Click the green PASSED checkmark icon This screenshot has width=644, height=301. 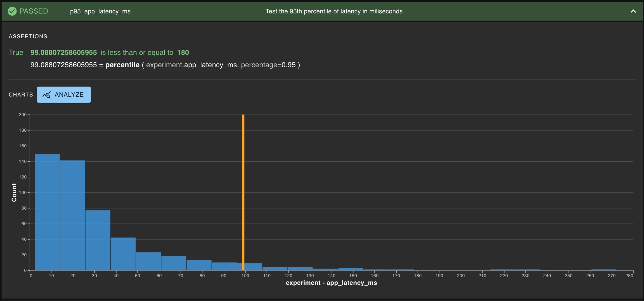12,11
